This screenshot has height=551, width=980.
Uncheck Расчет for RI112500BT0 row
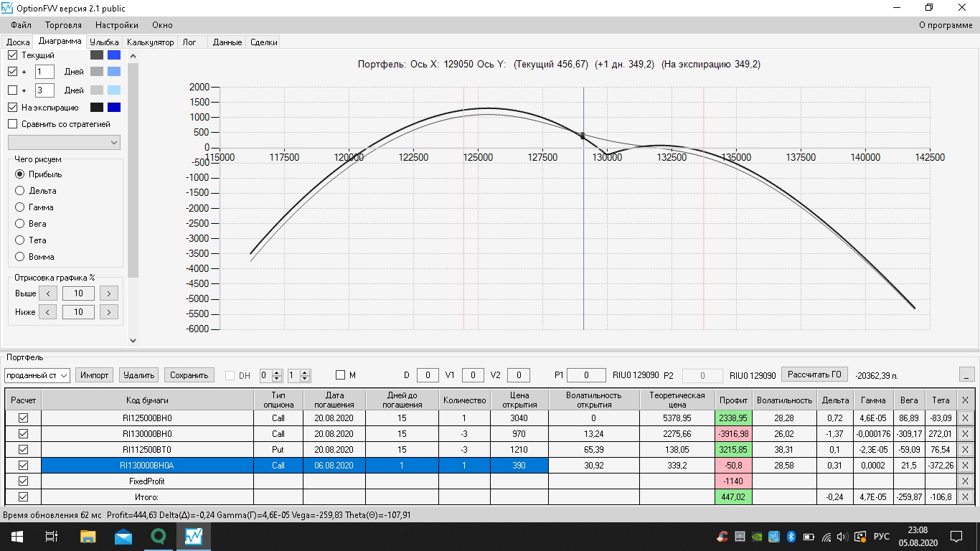[x=23, y=449]
